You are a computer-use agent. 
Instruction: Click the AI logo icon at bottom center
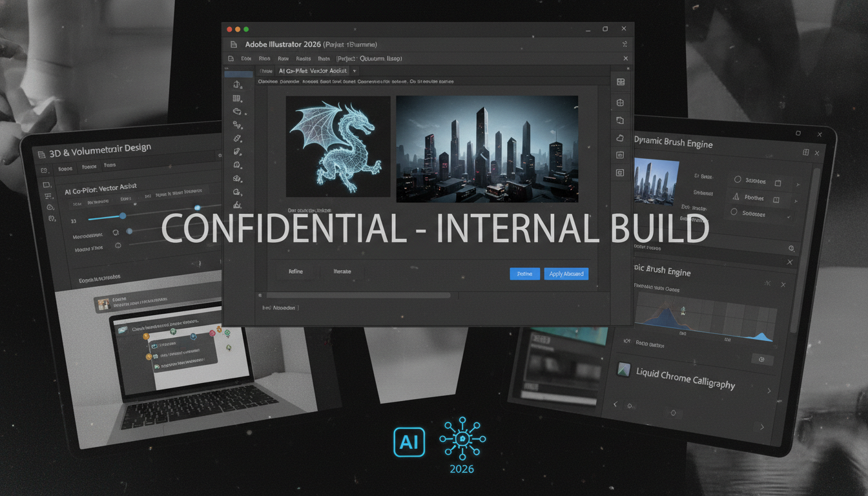(409, 442)
